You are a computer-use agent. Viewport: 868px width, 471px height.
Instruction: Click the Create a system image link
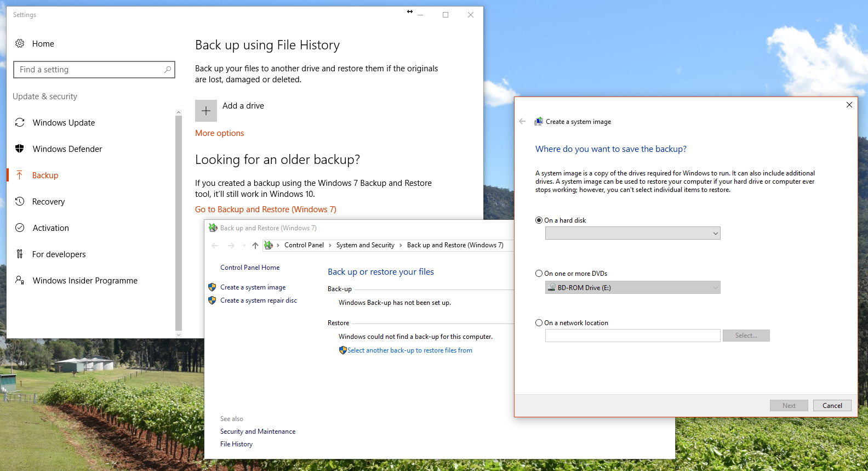coord(253,287)
